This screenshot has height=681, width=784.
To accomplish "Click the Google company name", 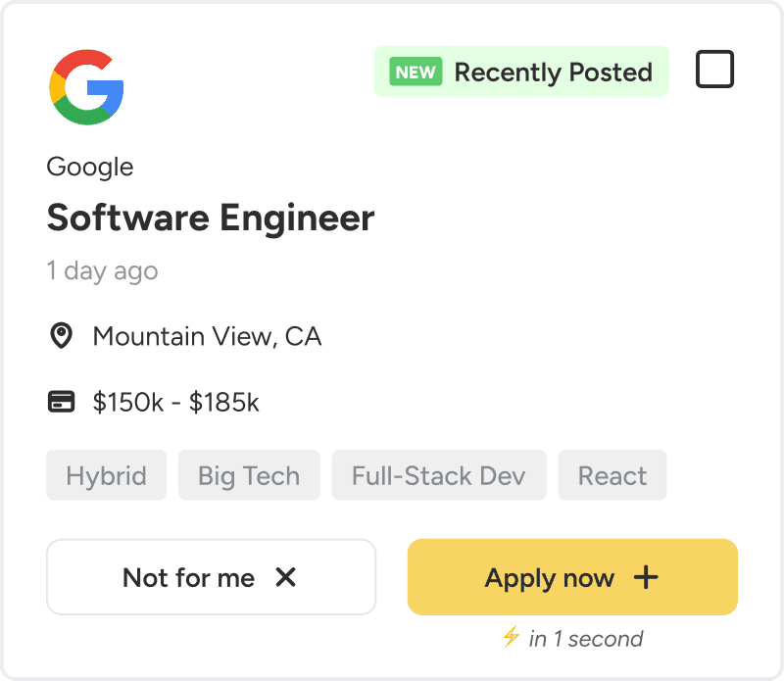I will 90,167.
